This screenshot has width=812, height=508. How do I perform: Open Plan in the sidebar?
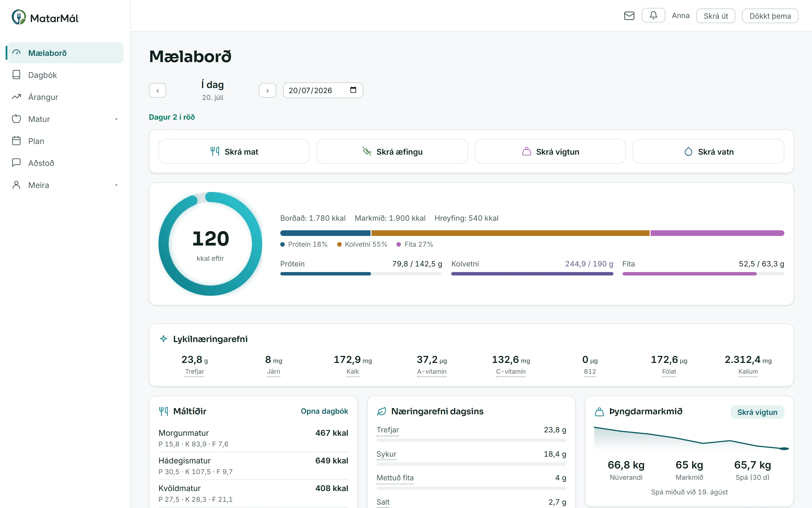65,141
